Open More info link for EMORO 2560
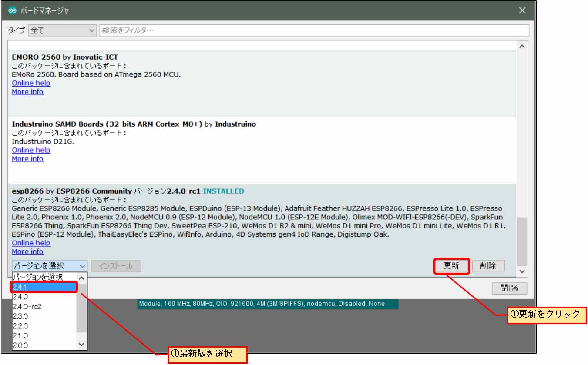This screenshot has height=365, width=588. pyautogui.click(x=27, y=92)
